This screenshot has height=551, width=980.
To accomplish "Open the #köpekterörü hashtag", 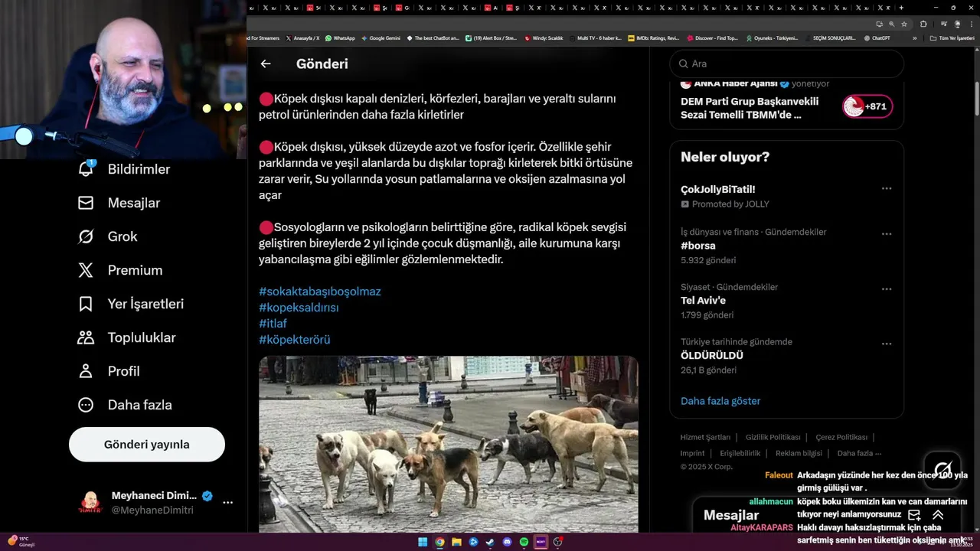I will (294, 340).
